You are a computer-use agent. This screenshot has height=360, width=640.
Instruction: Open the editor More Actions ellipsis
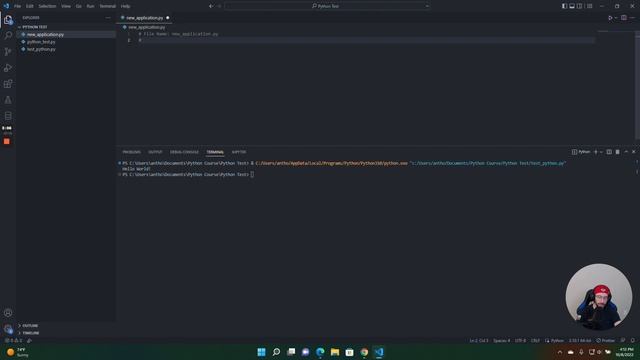[632, 18]
